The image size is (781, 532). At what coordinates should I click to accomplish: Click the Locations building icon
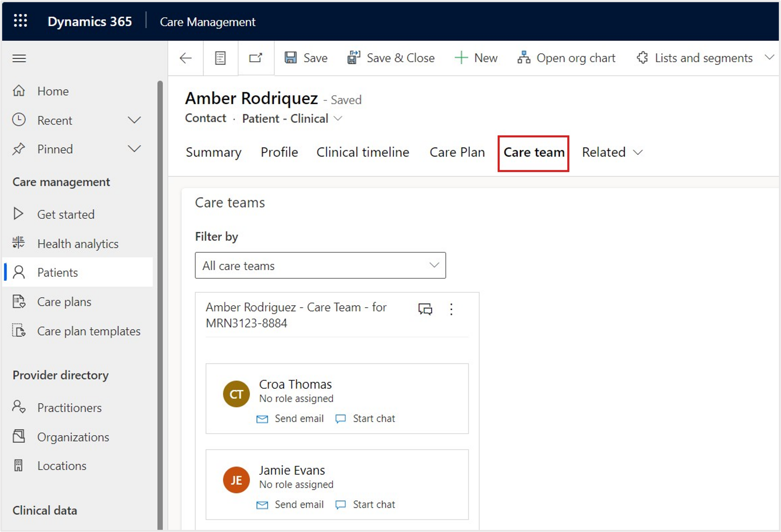[x=18, y=465]
